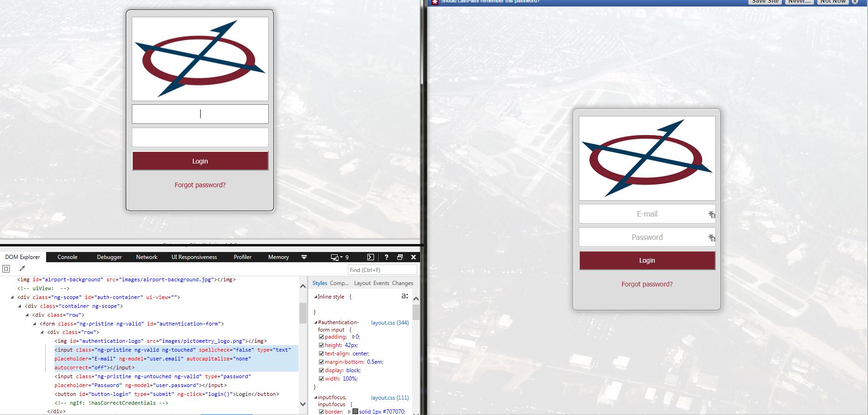
Task: Open the Debugger tab
Action: [x=109, y=257]
